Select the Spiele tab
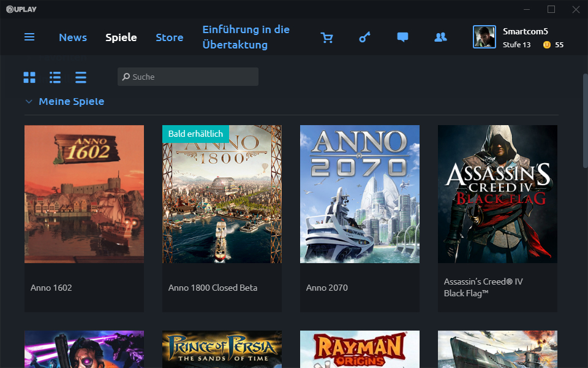This screenshot has width=588, height=368. click(121, 37)
